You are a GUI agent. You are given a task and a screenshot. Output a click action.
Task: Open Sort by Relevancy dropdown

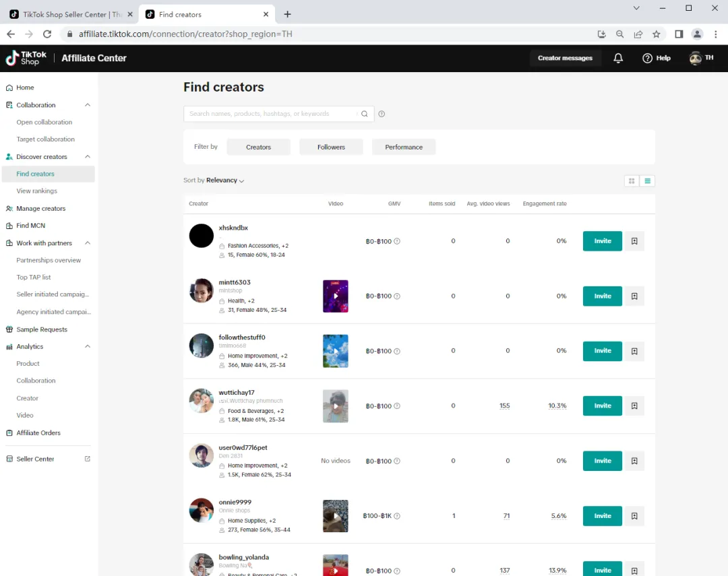click(214, 180)
